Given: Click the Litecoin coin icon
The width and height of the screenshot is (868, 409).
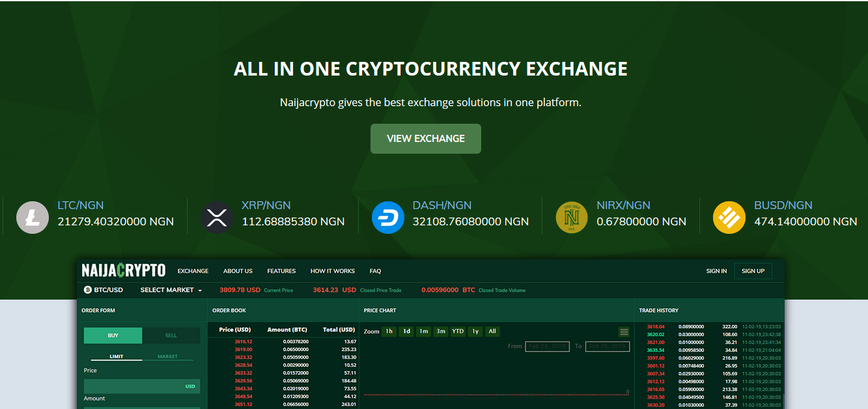Looking at the screenshot, I should (x=32, y=218).
